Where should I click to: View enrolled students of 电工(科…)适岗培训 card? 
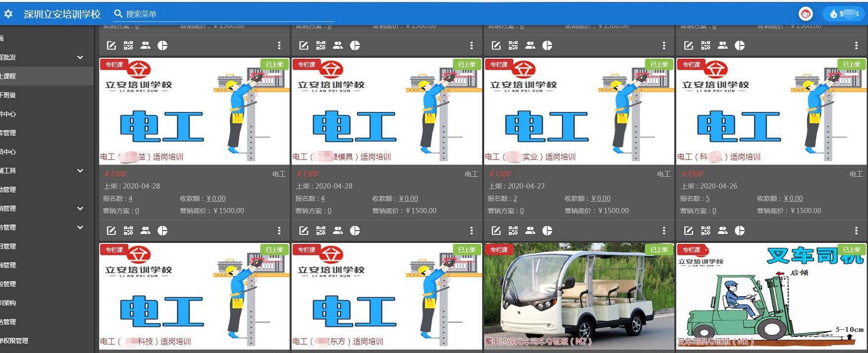[723, 231]
